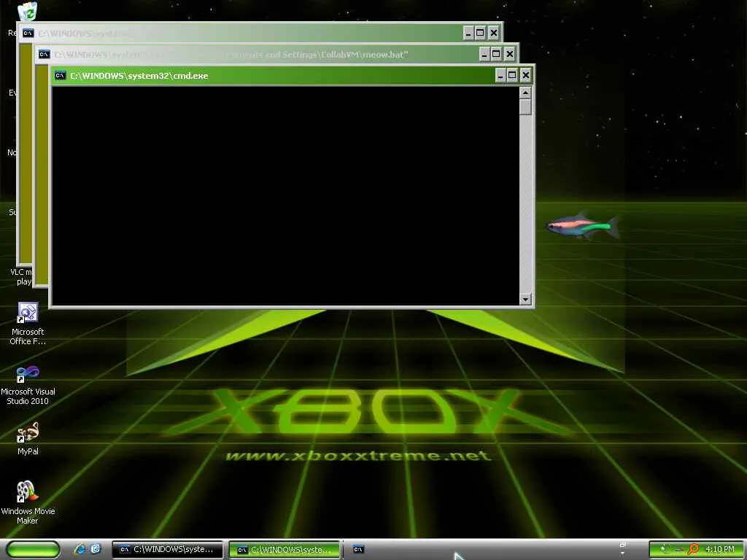Click the cmd.exe system menu icon in front window
The width and height of the screenshot is (747, 560).
60,76
